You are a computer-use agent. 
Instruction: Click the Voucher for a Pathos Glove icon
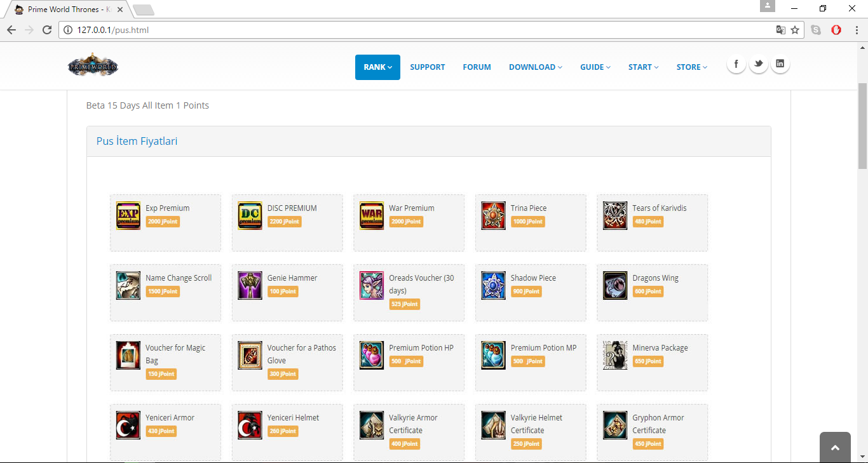(250, 355)
